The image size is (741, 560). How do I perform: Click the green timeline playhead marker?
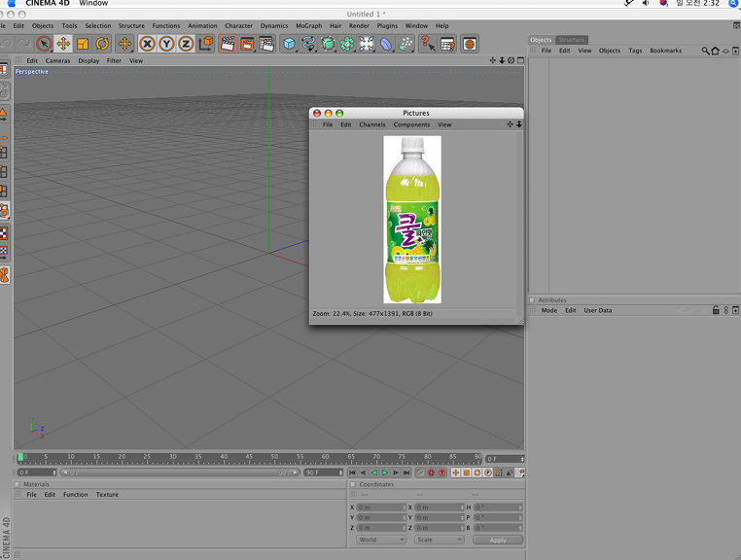[x=20, y=457]
